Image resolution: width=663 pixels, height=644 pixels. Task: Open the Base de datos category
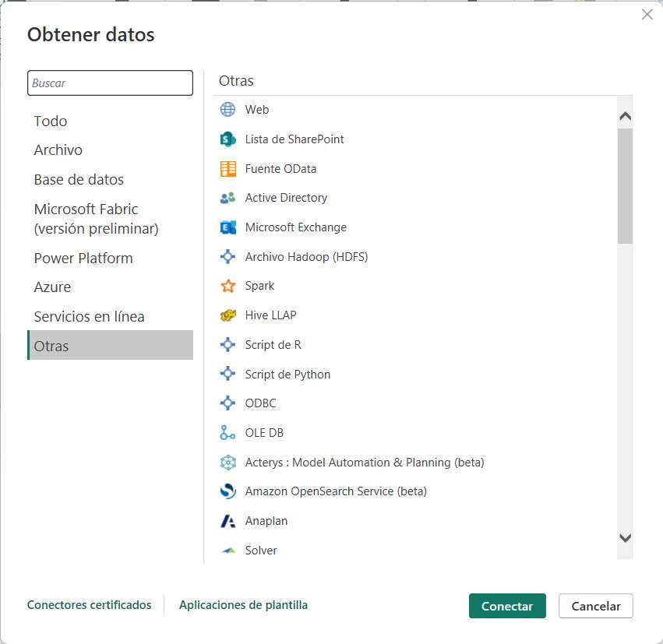79,179
